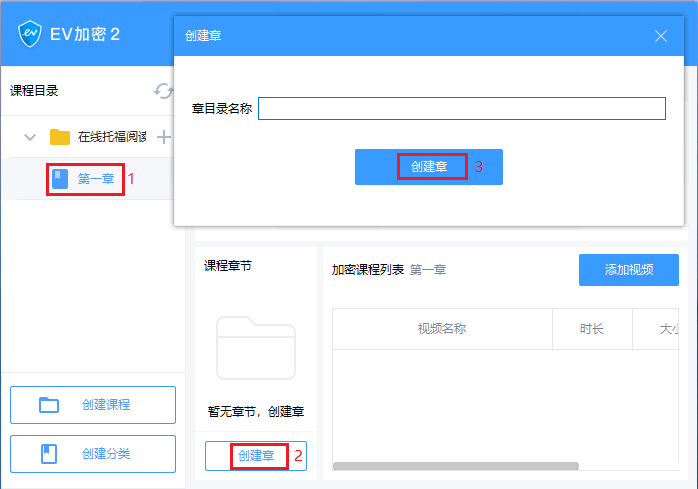
Task: Click the 课程章节 heading
Action: coord(228,266)
